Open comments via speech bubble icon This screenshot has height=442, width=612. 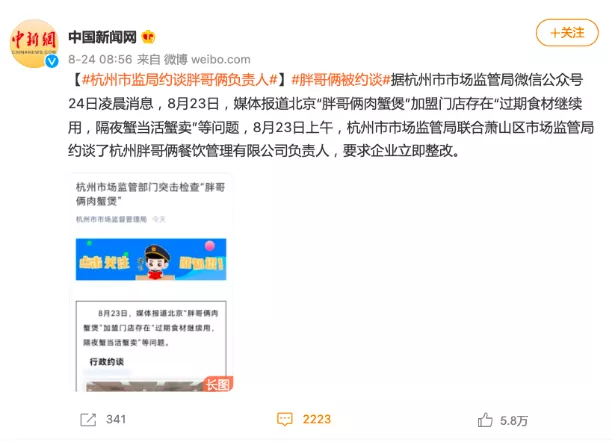click(285, 419)
